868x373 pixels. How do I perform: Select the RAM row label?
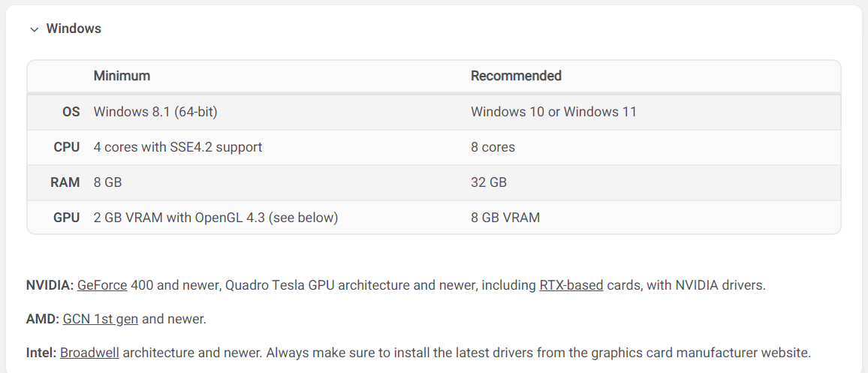[65, 182]
